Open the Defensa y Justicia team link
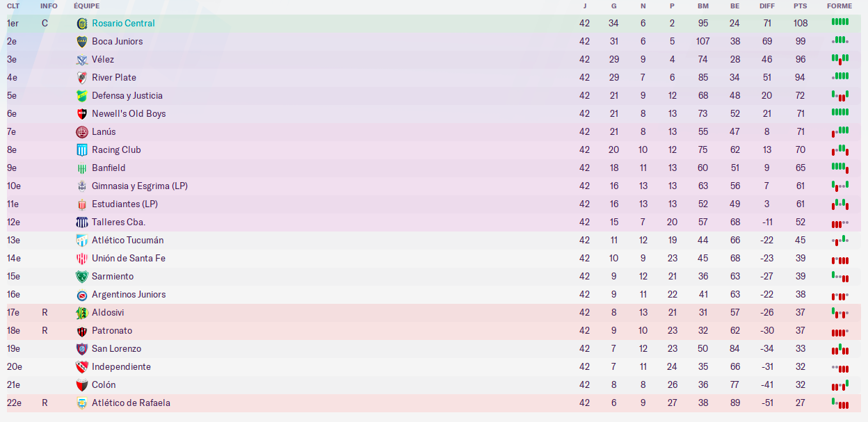The image size is (868, 422). coord(127,96)
